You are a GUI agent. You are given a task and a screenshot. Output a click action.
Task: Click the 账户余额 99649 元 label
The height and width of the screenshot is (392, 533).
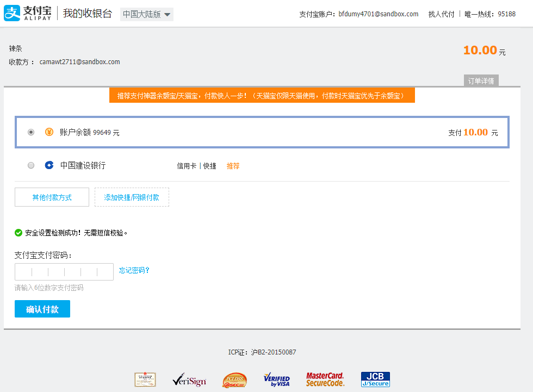[x=89, y=132]
